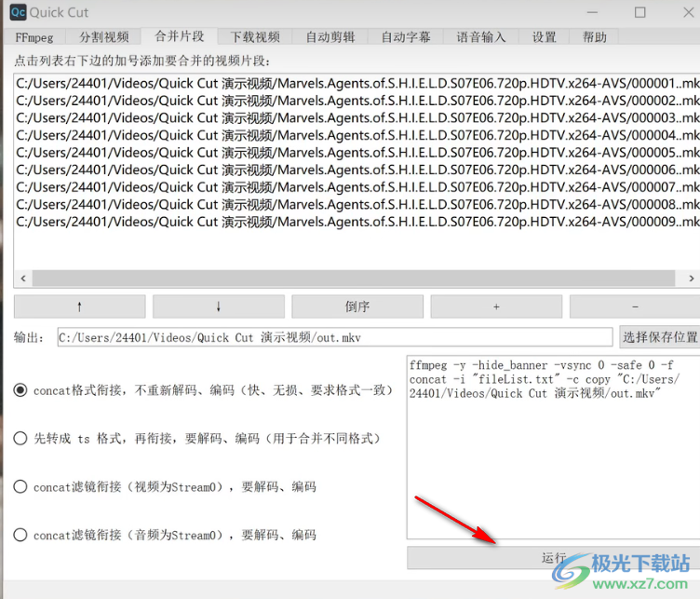Viewport: 700px width, 599px height.
Task: Open the FFmpeg tab
Action: [x=34, y=37]
